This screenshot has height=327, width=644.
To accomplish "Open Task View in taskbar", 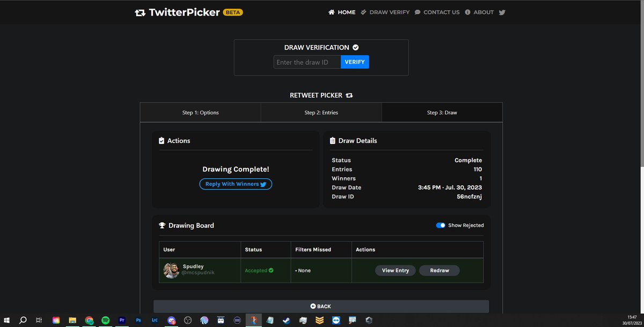I will click(x=39, y=321).
